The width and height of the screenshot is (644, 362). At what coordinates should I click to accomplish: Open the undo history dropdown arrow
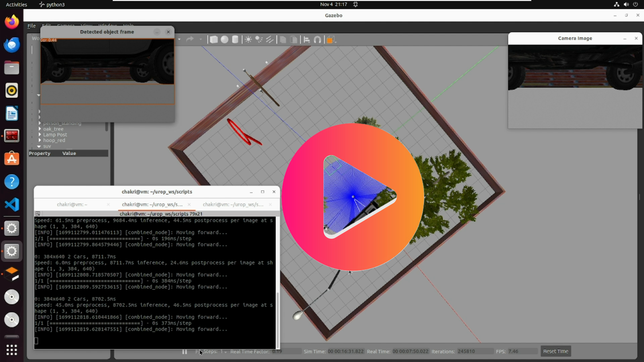pyautogui.click(x=179, y=40)
